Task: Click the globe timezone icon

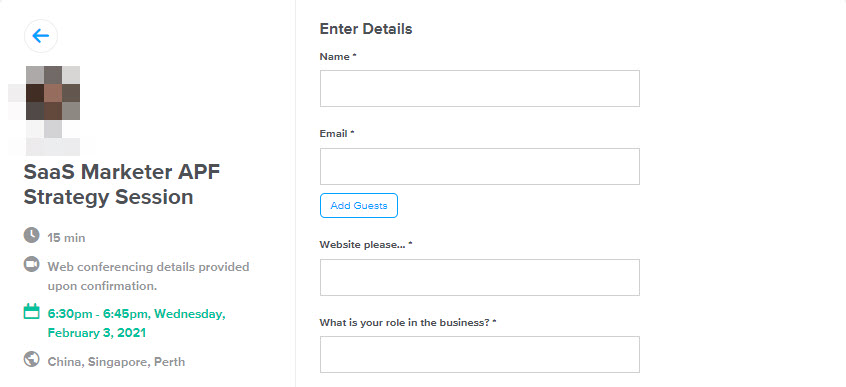Action: pos(31,359)
